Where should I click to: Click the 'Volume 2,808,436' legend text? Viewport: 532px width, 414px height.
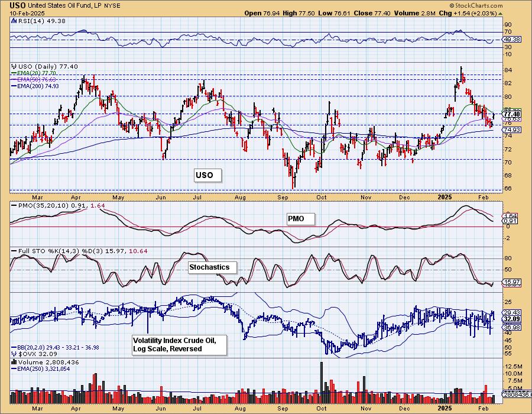(x=48, y=363)
